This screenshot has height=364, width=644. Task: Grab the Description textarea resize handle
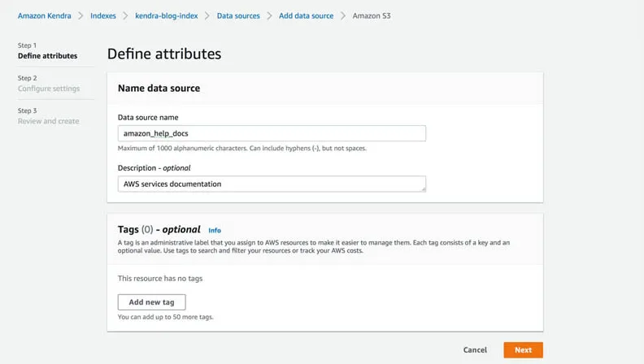point(423,189)
